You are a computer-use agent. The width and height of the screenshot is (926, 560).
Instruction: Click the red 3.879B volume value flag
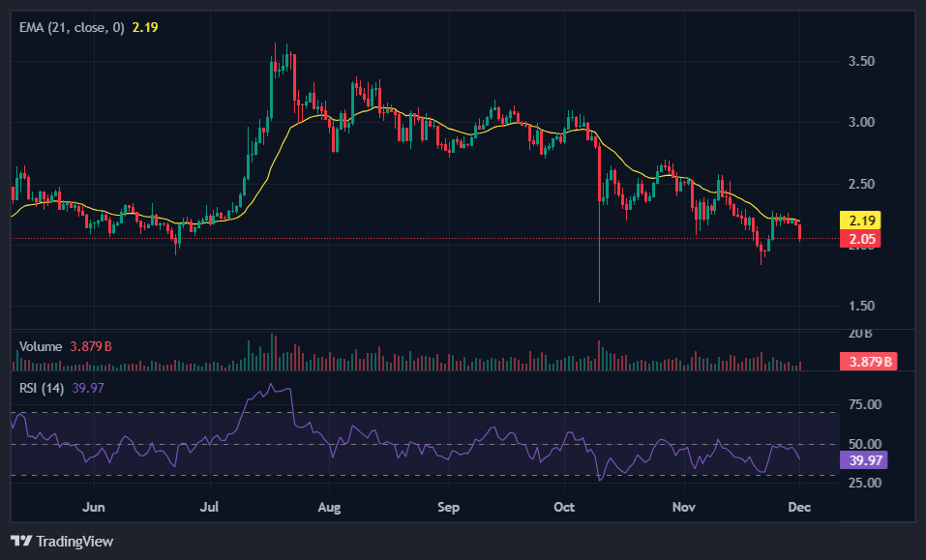868,361
